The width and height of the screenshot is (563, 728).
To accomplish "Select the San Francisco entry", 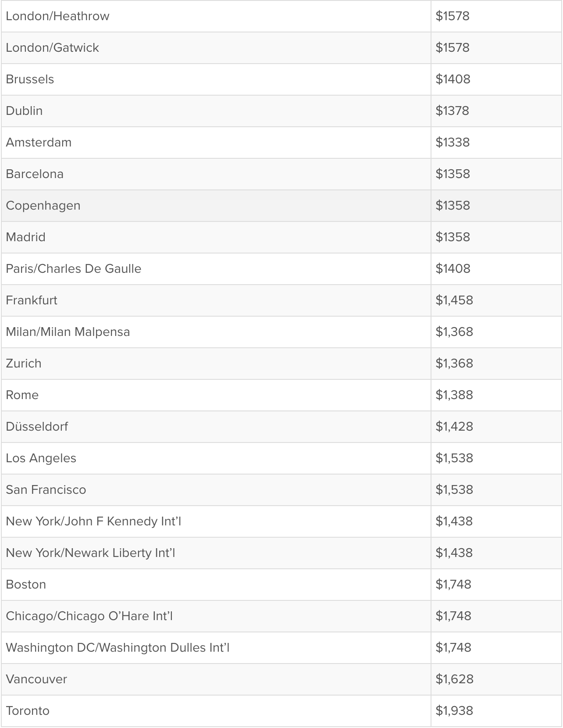I will click(46, 490).
